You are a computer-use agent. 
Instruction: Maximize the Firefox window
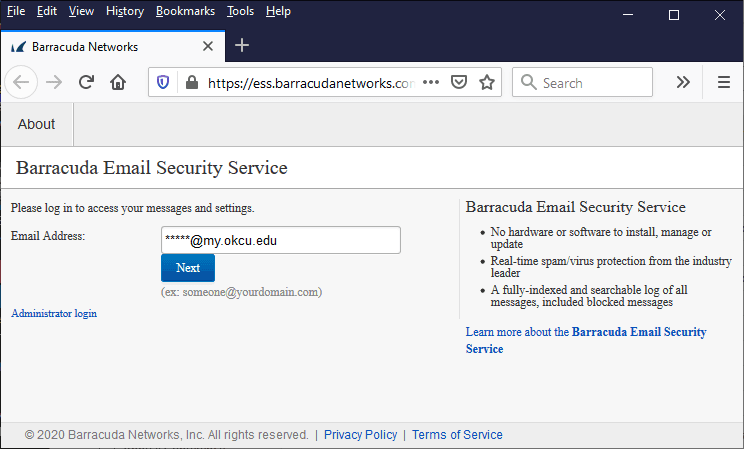[674, 15]
